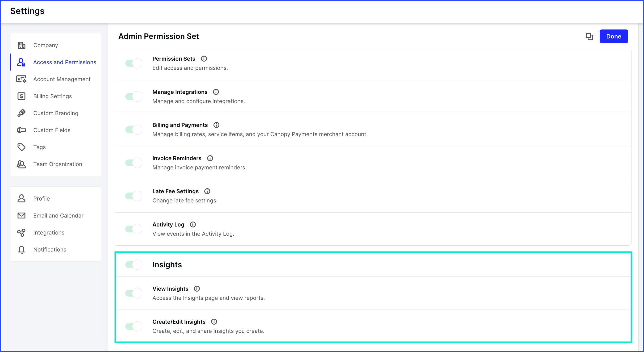
Task: Disable the Manage Integrations toggle
Action: [134, 96]
